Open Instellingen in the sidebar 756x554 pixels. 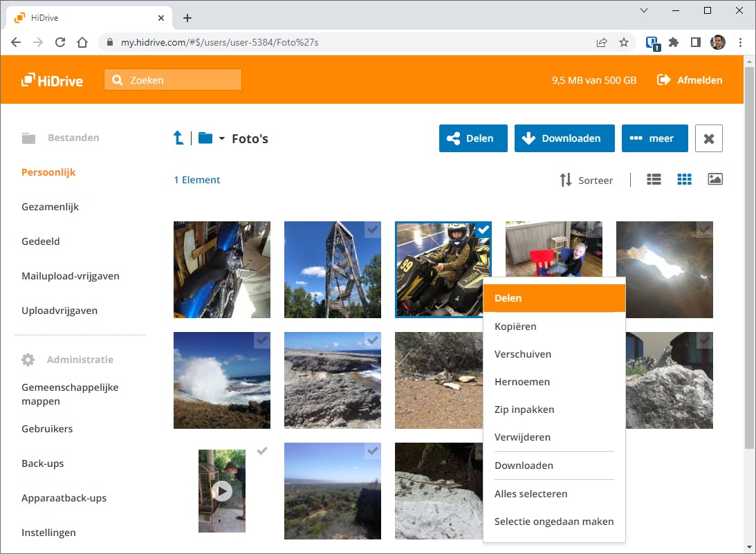[x=48, y=533]
